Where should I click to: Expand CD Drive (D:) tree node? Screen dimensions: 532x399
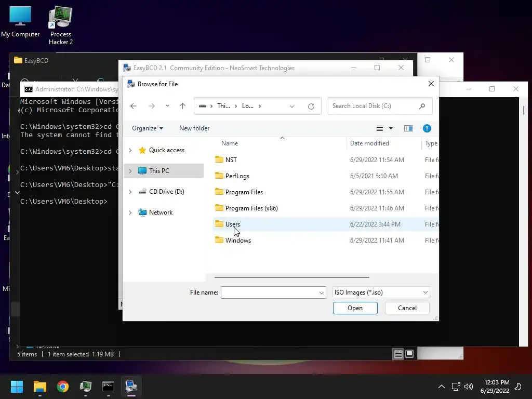[x=130, y=192]
